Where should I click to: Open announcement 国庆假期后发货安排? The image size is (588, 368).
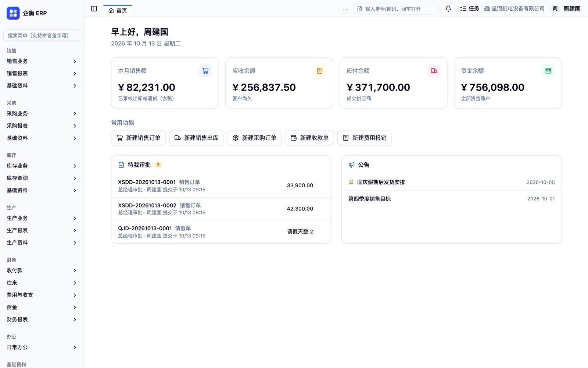tap(451, 182)
